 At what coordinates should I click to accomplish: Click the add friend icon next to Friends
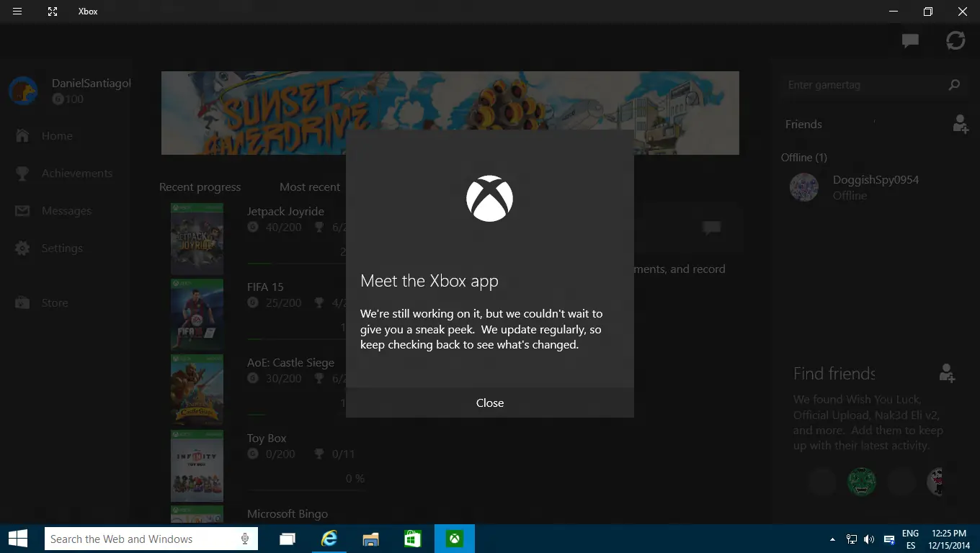[x=960, y=124]
